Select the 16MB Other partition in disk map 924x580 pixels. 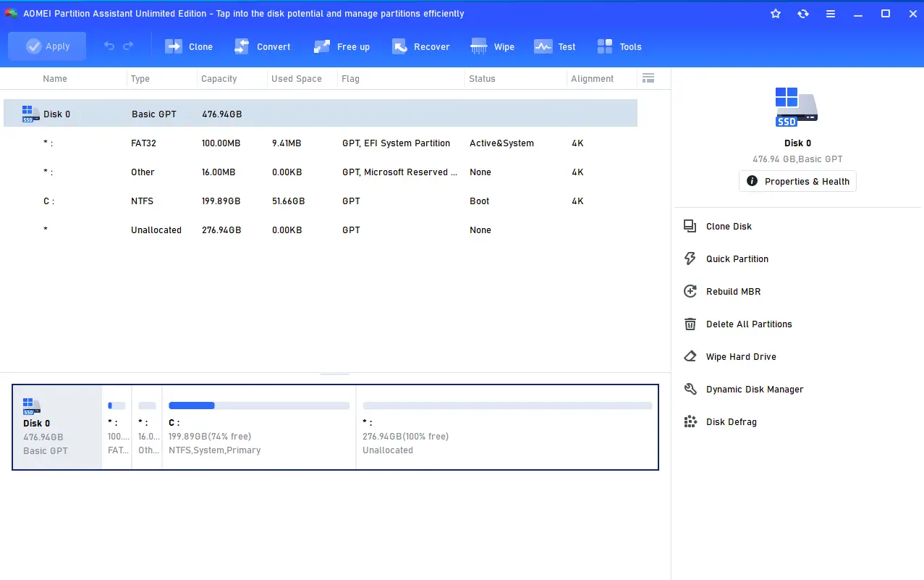[148, 427]
